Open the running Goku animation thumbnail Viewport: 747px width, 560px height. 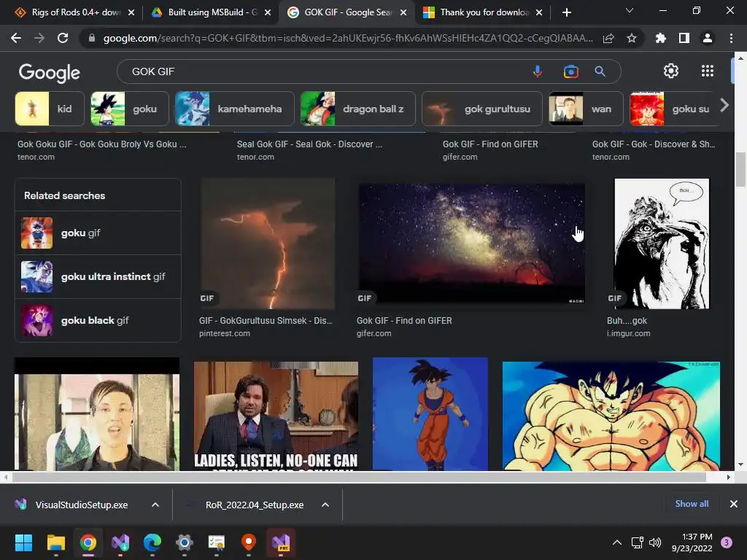[x=430, y=414]
